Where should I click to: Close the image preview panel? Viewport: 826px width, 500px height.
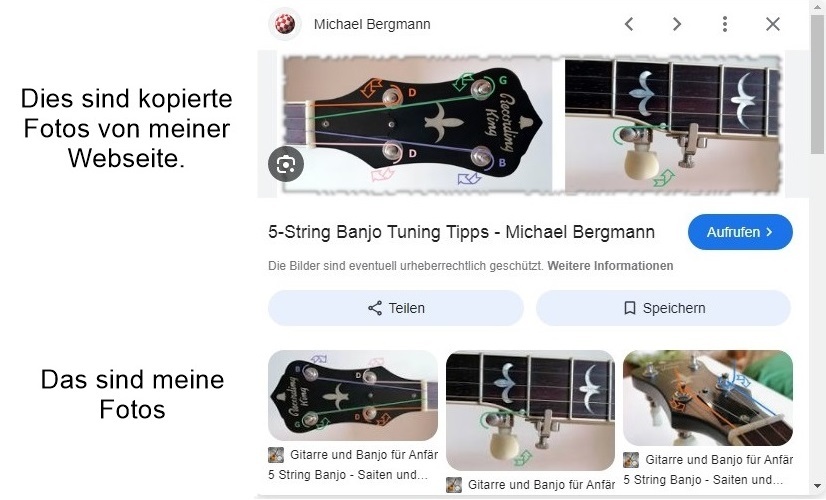773,24
